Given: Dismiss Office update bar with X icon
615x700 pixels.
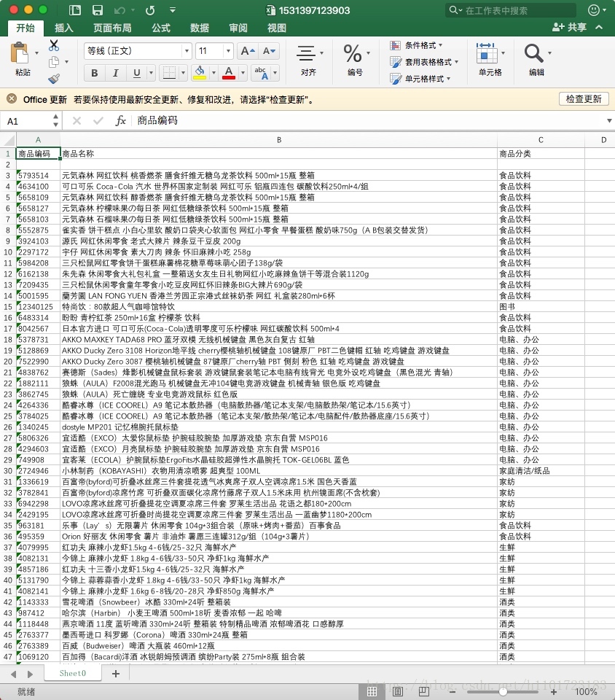Looking at the screenshot, I should [x=12, y=98].
